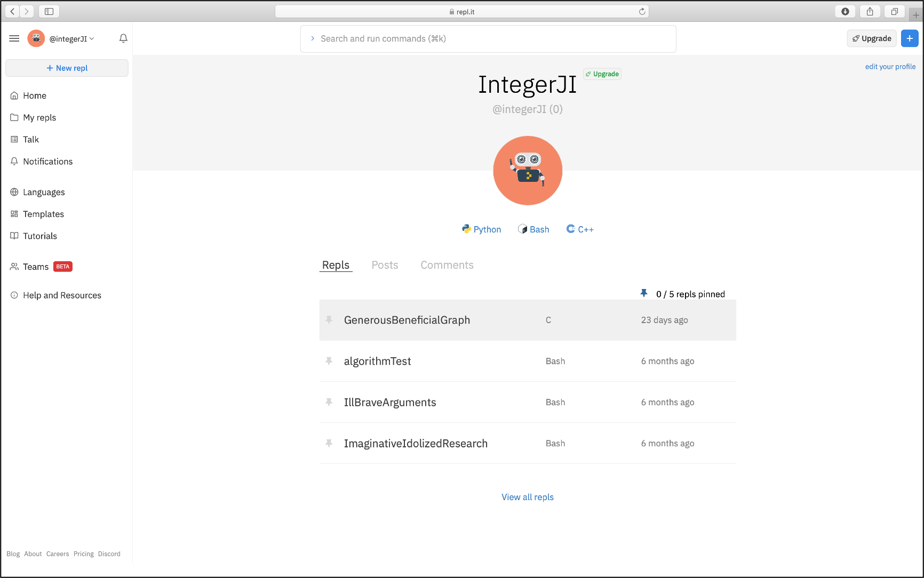Click the Discord footer link

tap(109, 554)
